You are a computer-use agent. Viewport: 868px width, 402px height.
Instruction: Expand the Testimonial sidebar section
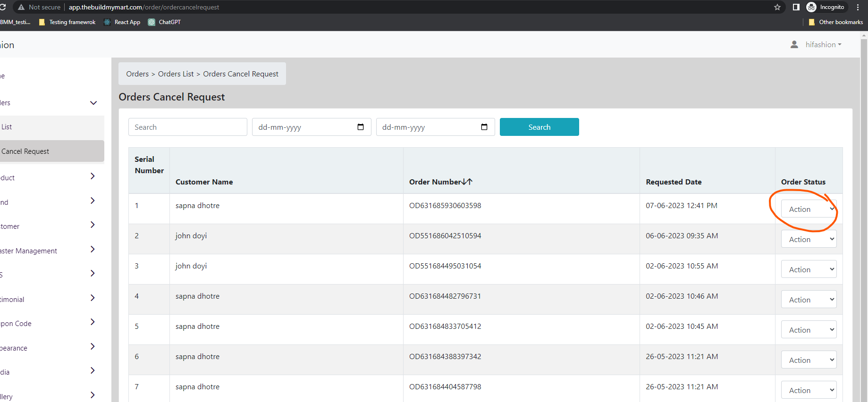pos(93,298)
